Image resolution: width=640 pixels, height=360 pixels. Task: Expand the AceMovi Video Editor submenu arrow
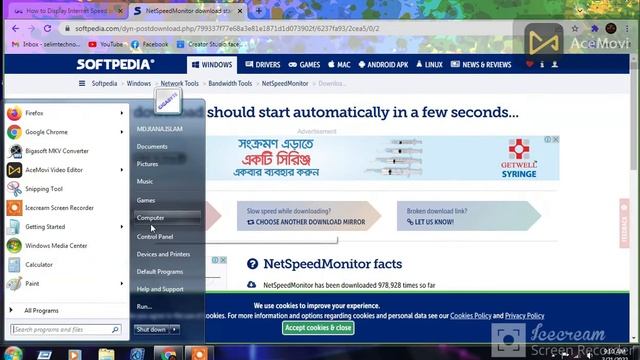point(122,170)
